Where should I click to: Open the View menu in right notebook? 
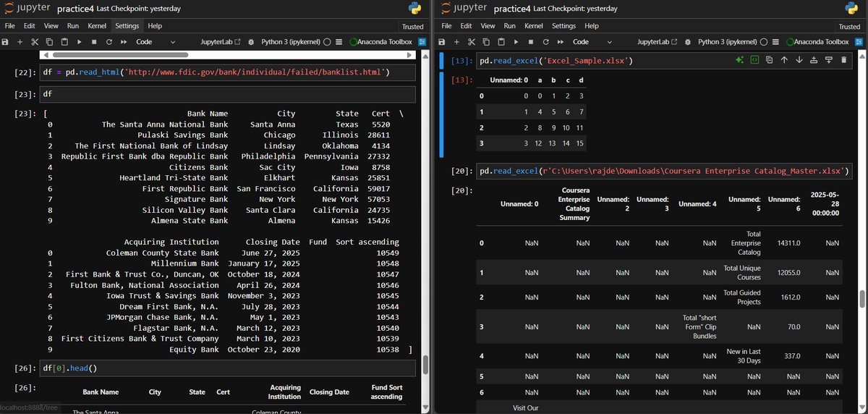pos(488,26)
